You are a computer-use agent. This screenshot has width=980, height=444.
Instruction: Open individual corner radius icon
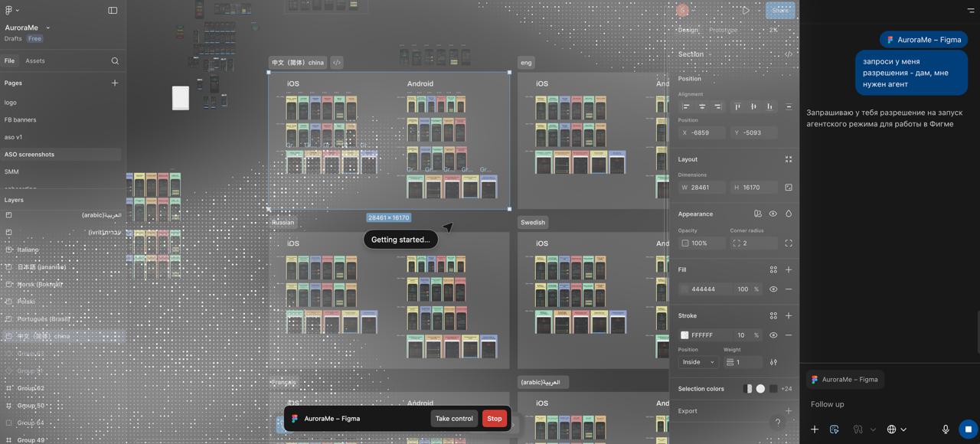click(789, 243)
